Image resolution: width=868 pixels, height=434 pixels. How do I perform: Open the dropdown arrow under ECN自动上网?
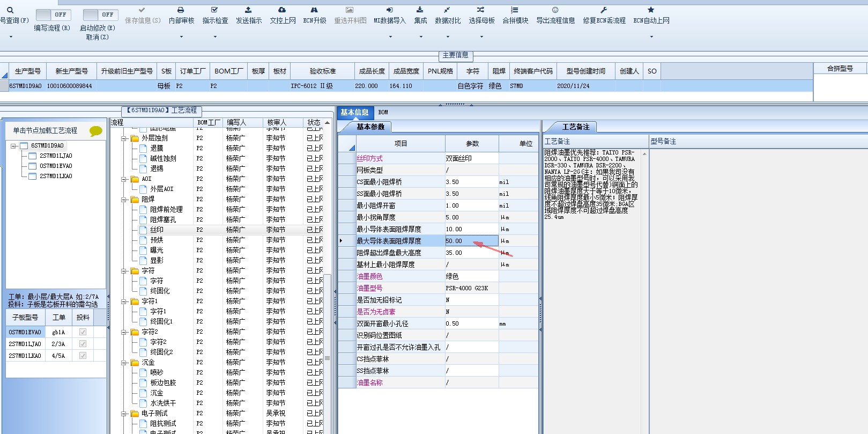(x=651, y=37)
